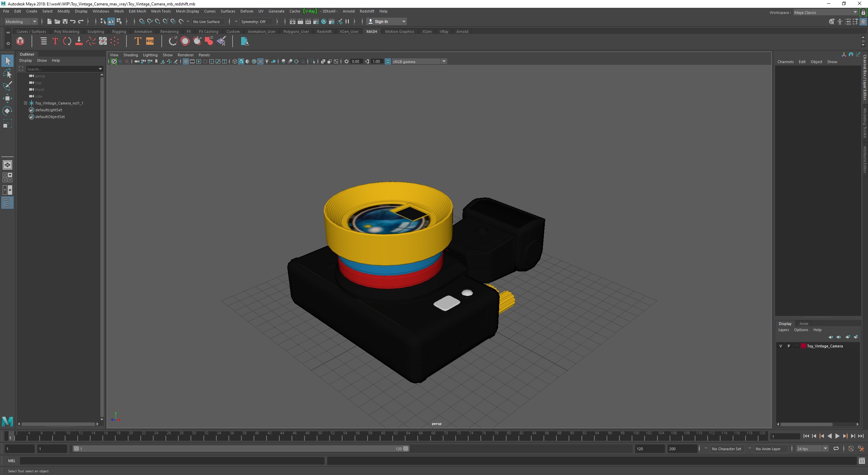
Task: Switch to the Poly Modeling shelf tab
Action: pyautogui.click(x=66, y=32)
